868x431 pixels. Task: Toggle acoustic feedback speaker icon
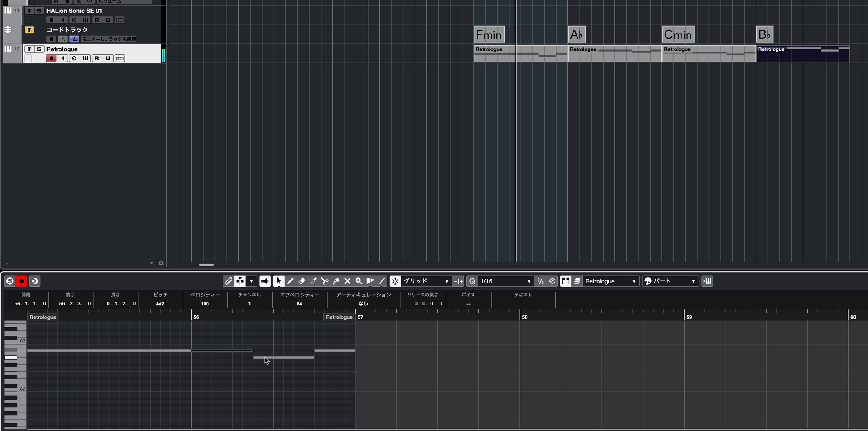265,281
